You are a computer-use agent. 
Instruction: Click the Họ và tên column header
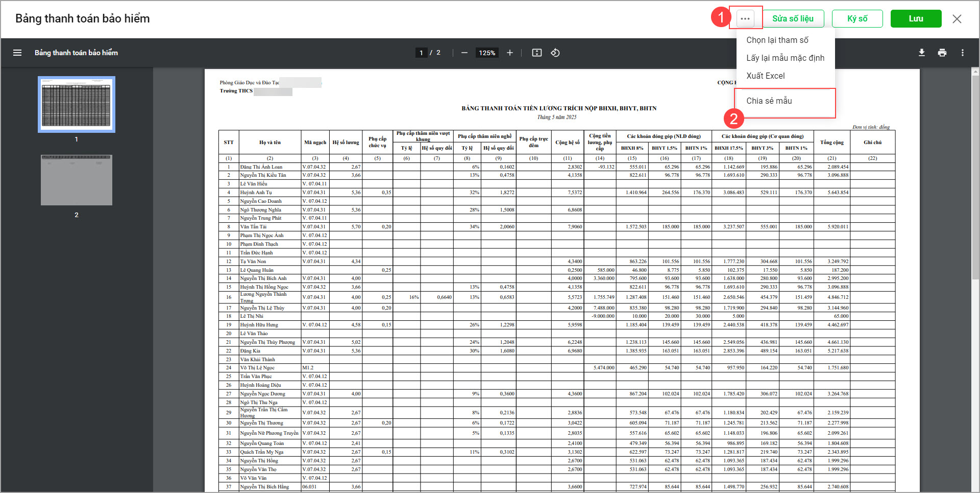click(270, 143)
